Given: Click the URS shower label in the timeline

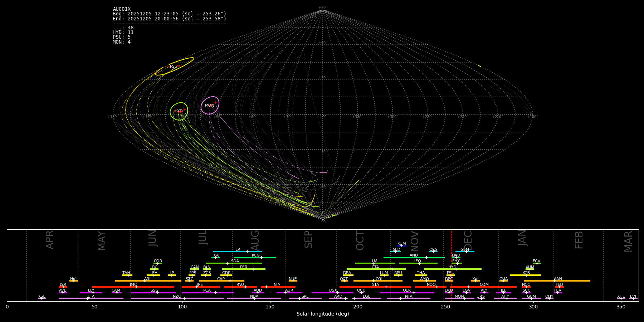Looking at the screenshot, I should click(481, 297).
